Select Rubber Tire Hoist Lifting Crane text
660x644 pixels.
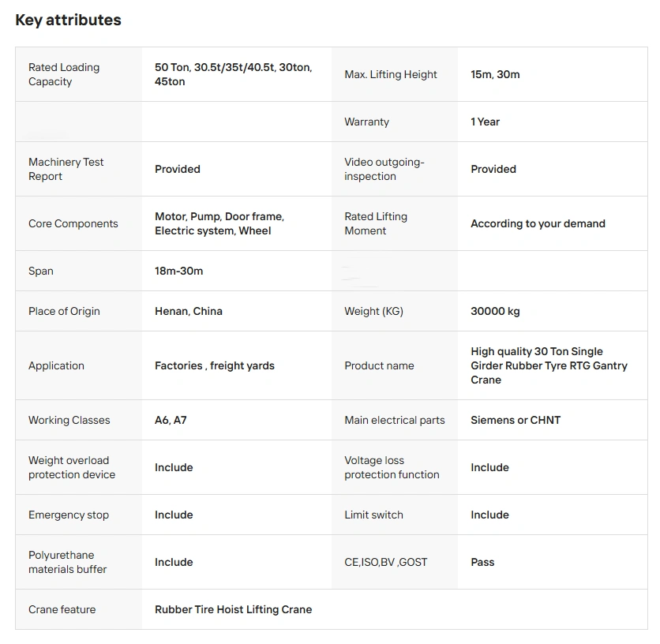coord(233,609)
